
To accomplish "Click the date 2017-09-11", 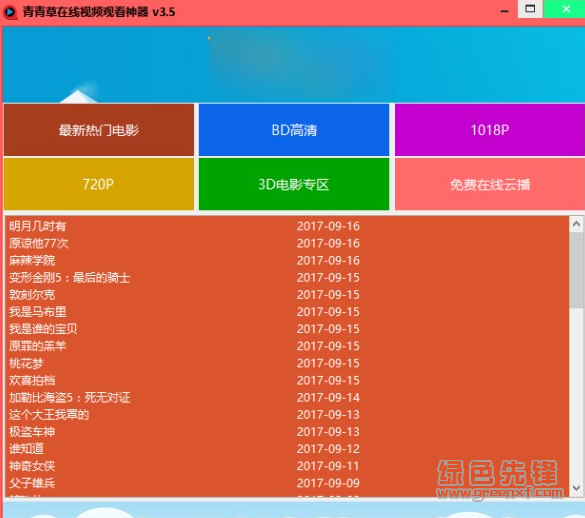I will coord(328,466).
